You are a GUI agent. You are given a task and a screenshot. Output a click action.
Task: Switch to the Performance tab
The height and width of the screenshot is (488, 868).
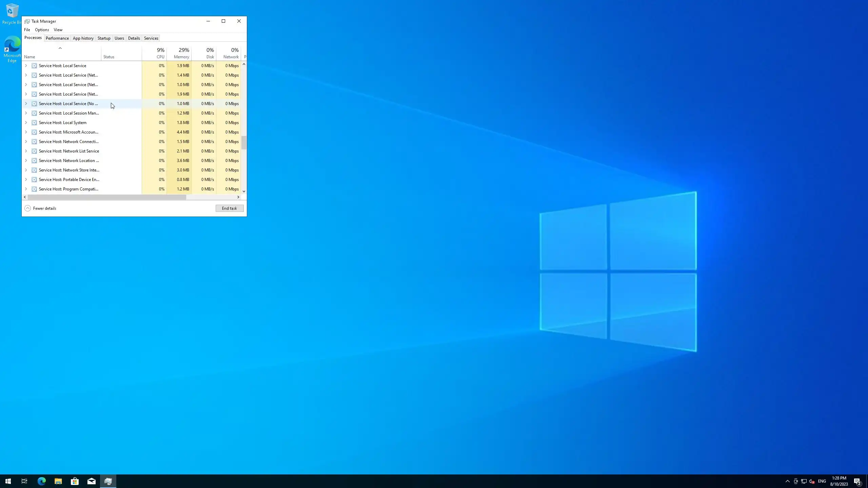(x=57, y=38)
